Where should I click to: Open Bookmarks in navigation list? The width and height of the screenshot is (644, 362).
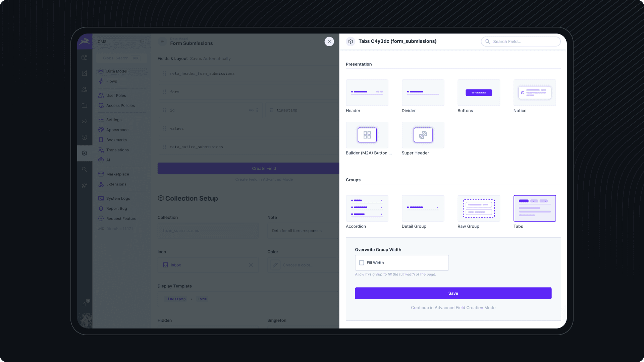[x=122, y=140]
